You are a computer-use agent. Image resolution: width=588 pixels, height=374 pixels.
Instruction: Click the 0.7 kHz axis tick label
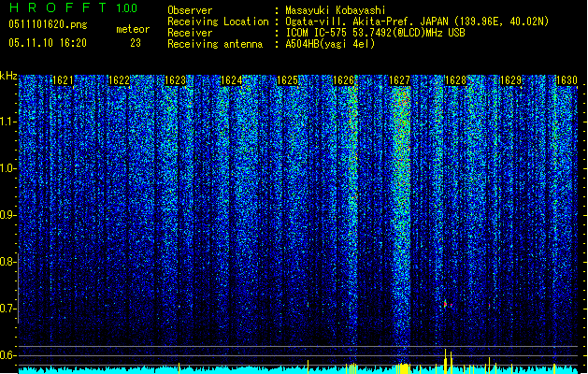point(8,309)
